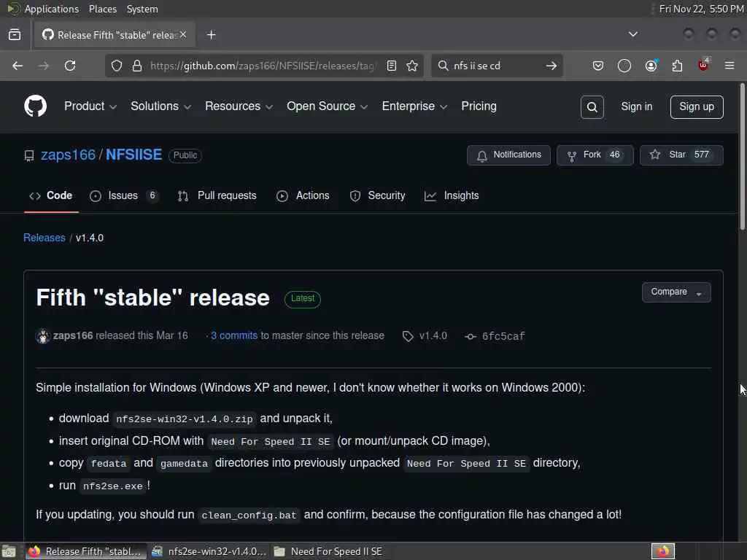This screenshot has width=747, height=560.
Task: Click the Sign up button
Action: 697,107
